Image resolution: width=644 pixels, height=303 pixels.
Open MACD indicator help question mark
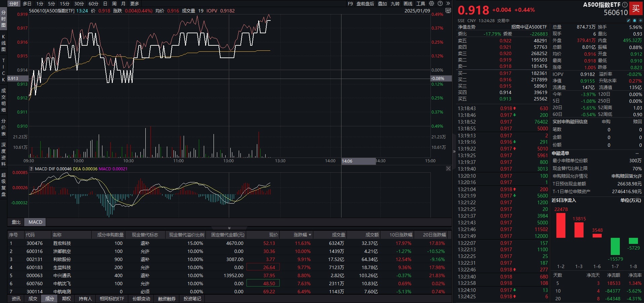(x=32, y=169)
